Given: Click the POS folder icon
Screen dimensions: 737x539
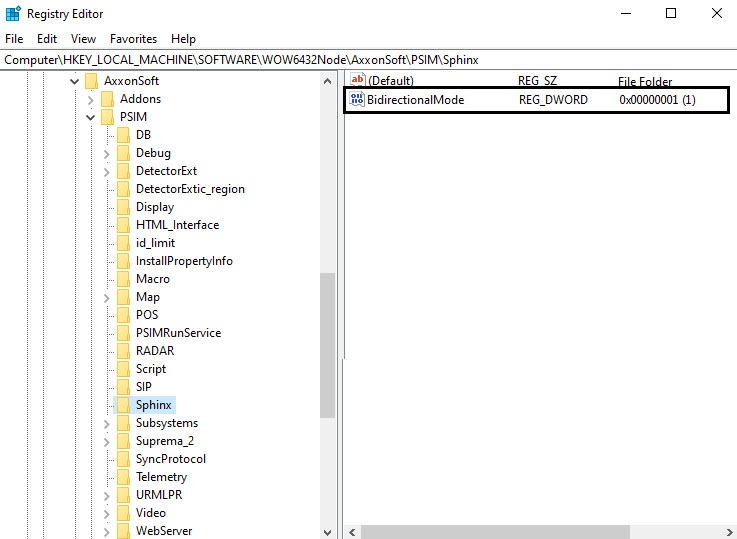Looking at the screenshot, I should point(124,315).
